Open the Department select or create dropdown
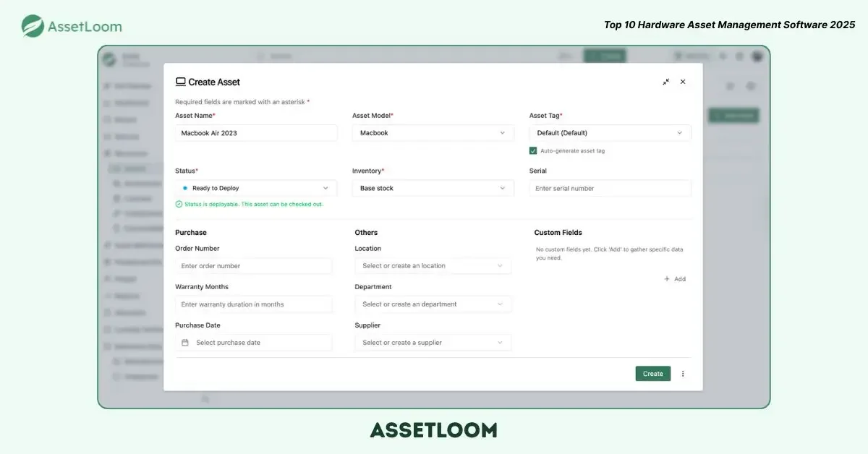Viewport: 868px width, 454px height. pyautogui.click(x=433, y=304)
